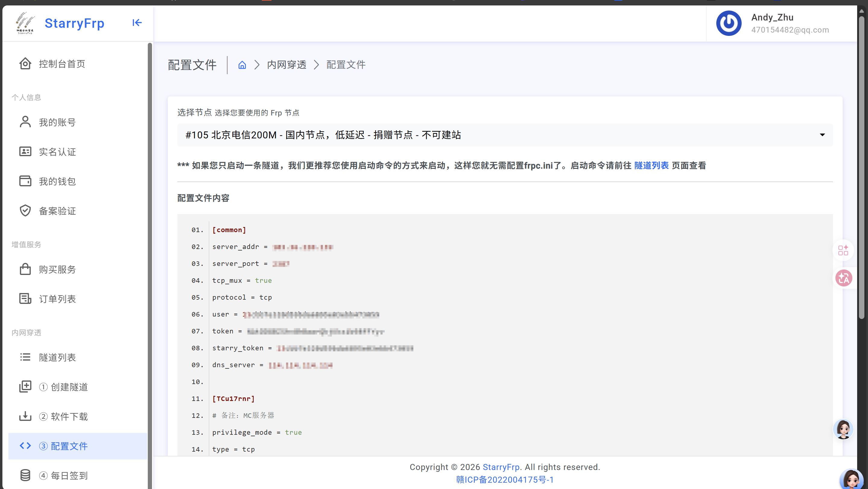Go to 备案验证 shield item
The width and height of the screenshot is (868, 489).
click(57, 211)
